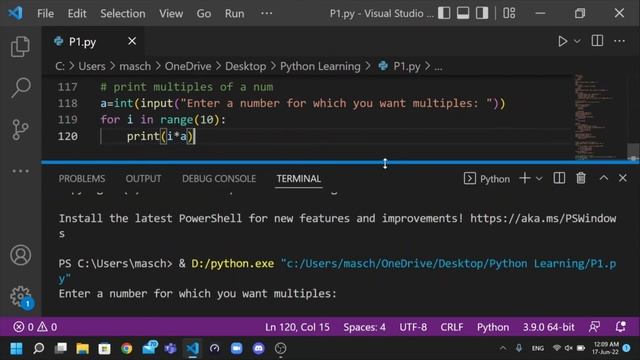Image resolution: width=640 pixels, height=360 pixels.
Task: Expand the run options dropdown arrow
Action: [577, 41]
